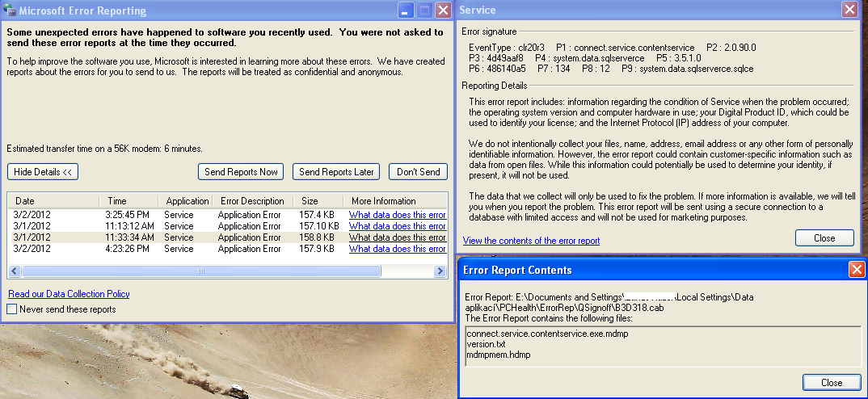
Task: Click Close in Error Report Contents dialog
Action: 831,382
